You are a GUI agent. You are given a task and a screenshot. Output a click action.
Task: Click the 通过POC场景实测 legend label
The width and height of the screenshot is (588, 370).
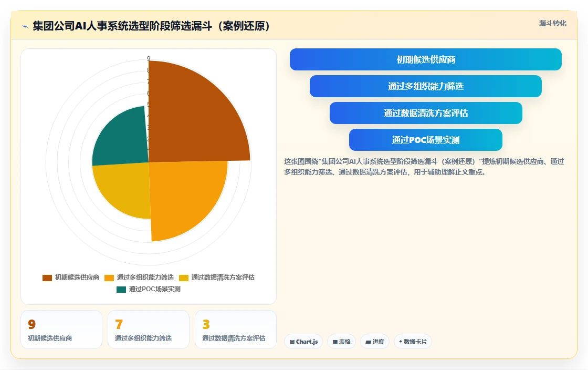[154, 289]
